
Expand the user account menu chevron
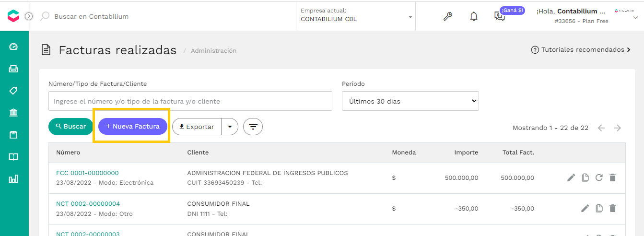point(635,18)
